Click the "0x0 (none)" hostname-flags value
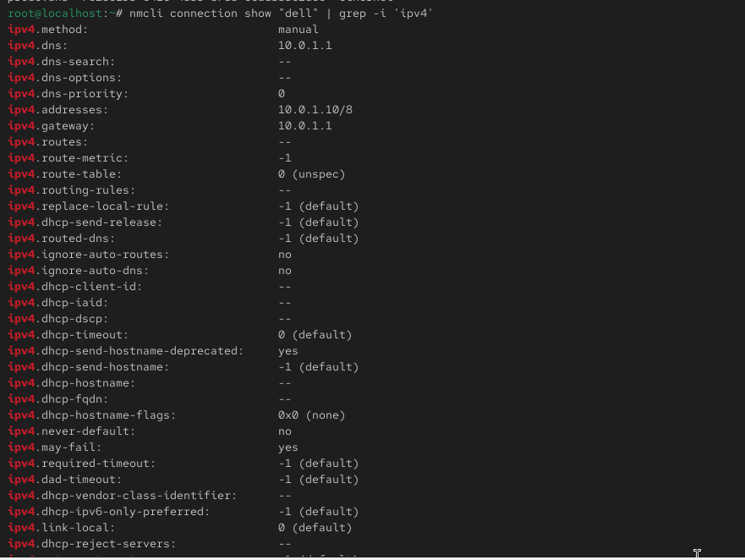This screenshot has width=745, height=560. click(x=311, y=415)
